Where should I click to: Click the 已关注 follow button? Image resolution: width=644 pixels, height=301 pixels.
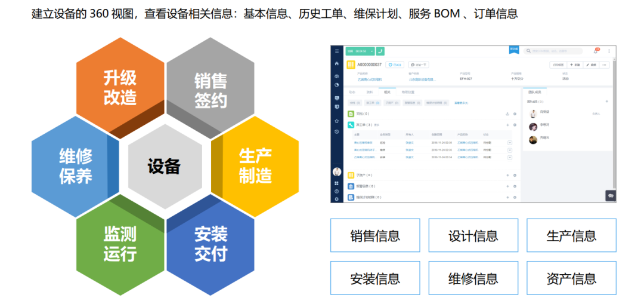[x=395, y=65]
